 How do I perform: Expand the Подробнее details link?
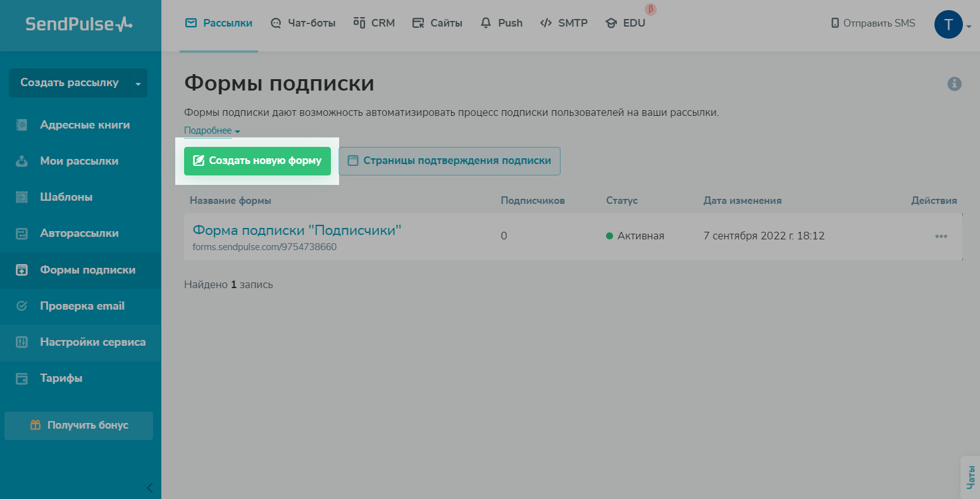[212, 131]
